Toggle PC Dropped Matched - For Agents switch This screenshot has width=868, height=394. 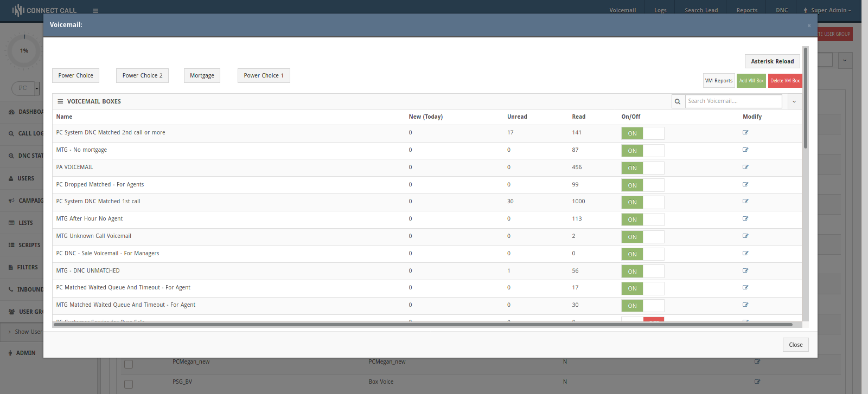(643, 185)
